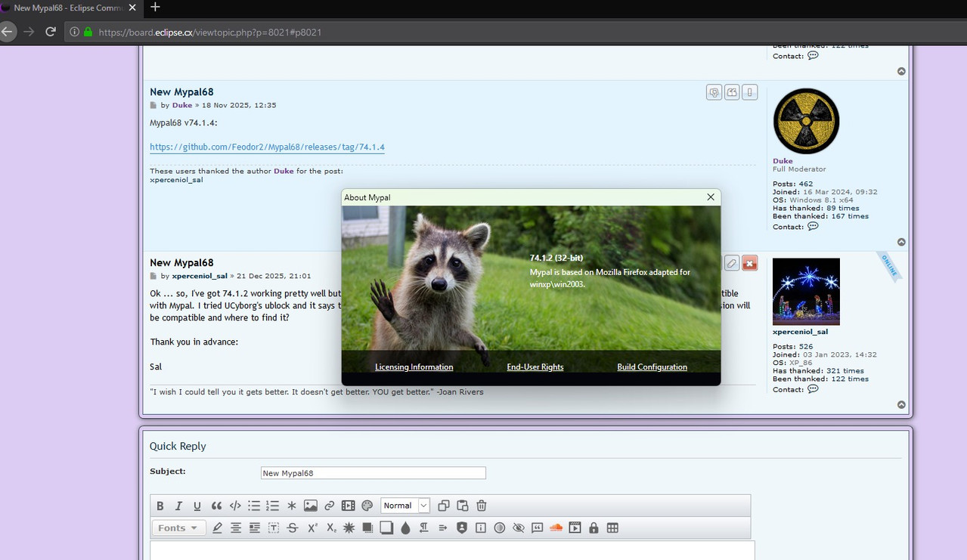This screenshot has width=967, height=560.
Task: Jump to top from xperceniol_sal's post arrow
Action: click(901, 404)
